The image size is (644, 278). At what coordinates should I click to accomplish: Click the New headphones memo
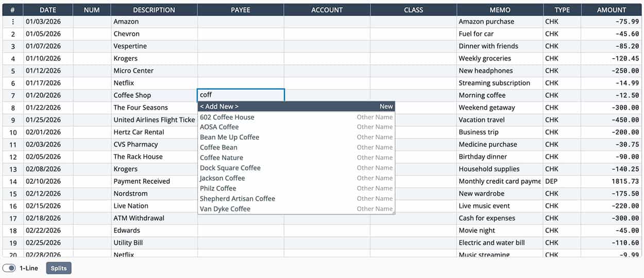[500, 71]
